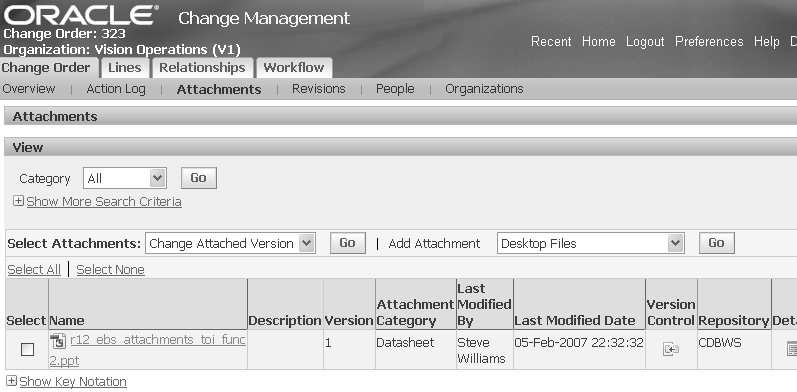
Task: Click the PowerPoint file icon beside attachment name
Action: click(58, 342)
